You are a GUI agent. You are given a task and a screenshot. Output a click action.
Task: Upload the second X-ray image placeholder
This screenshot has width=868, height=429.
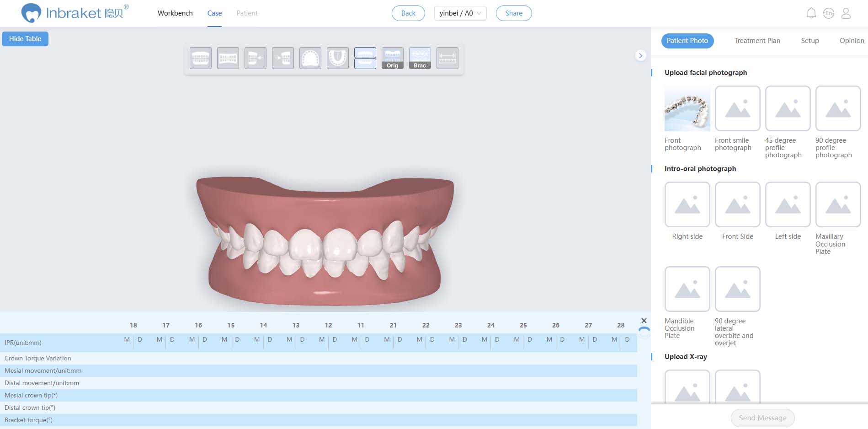738,386
